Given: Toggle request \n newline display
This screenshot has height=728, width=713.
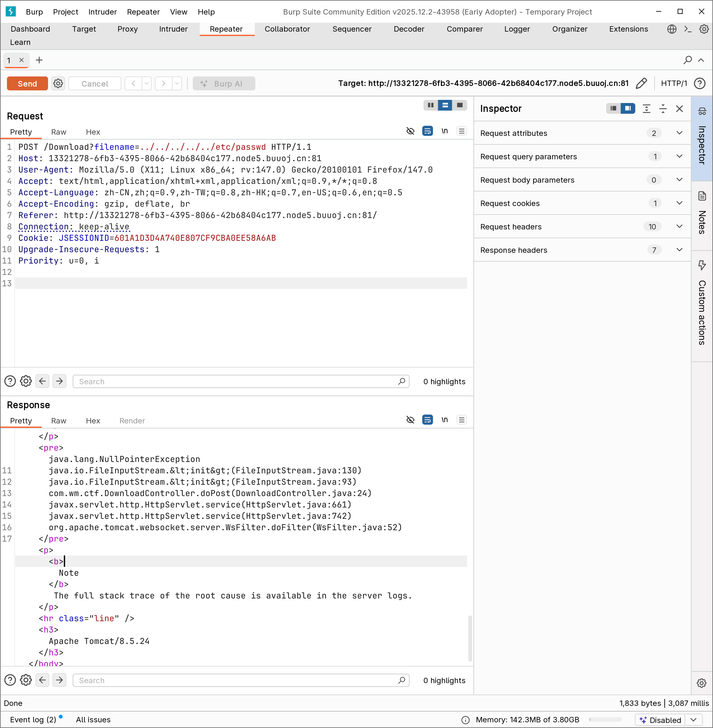Looking at the screenshot, I should coord(444,131).
